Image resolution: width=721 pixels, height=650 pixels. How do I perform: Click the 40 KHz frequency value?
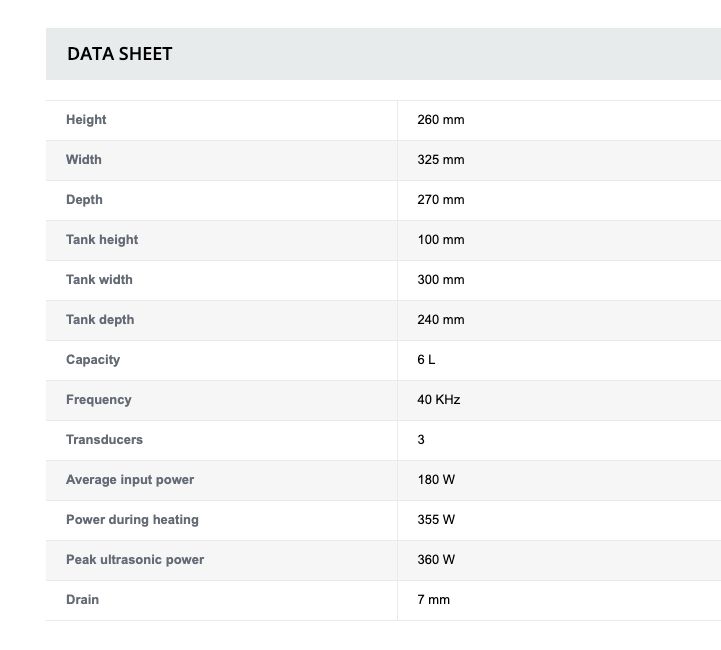point(439,400)
